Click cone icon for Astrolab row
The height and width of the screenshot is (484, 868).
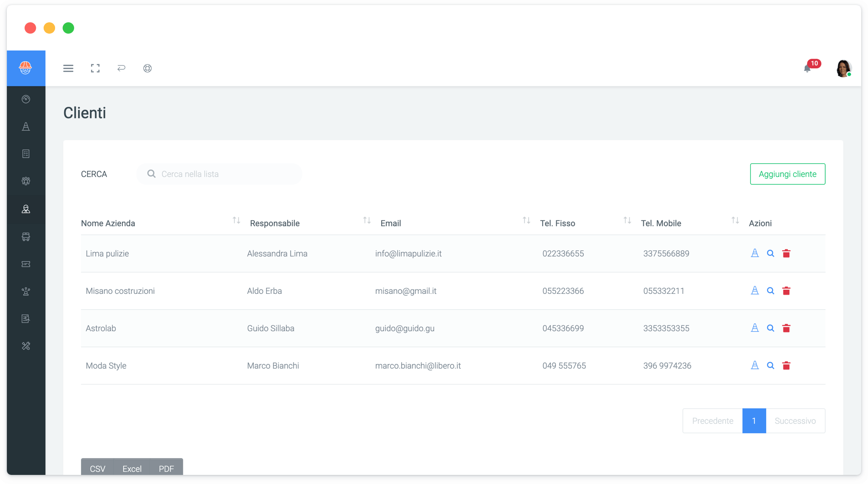point(755,328)
